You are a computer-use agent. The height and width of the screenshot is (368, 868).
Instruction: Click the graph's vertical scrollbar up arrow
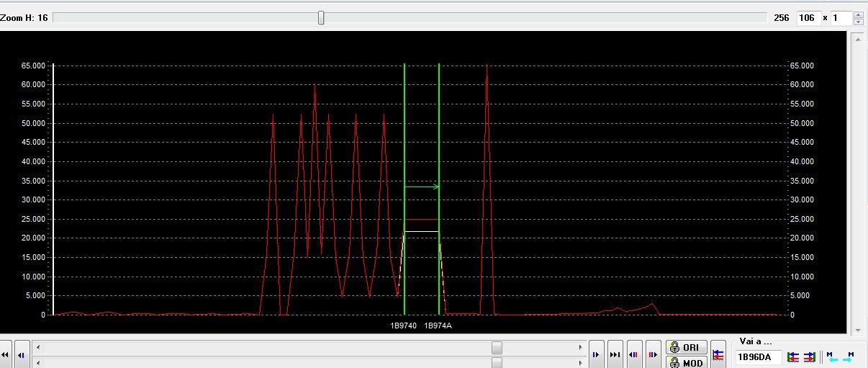point(856,38)
